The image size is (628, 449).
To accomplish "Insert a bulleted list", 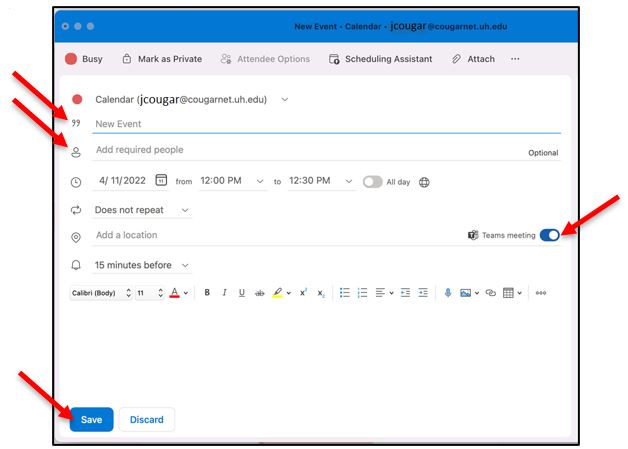I will pos(344,293).
